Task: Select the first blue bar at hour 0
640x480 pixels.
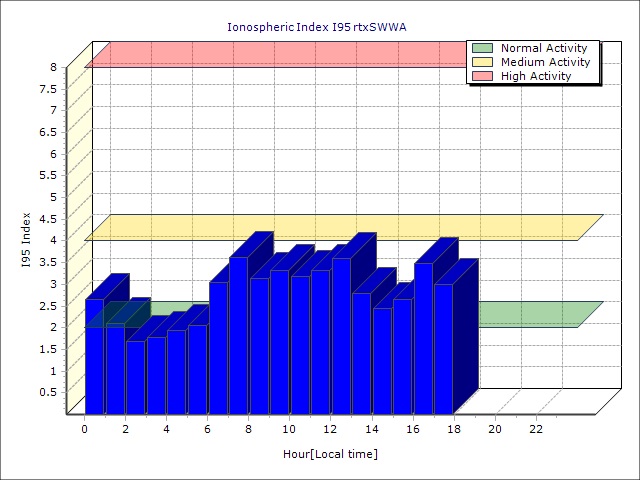Action: 94,360
